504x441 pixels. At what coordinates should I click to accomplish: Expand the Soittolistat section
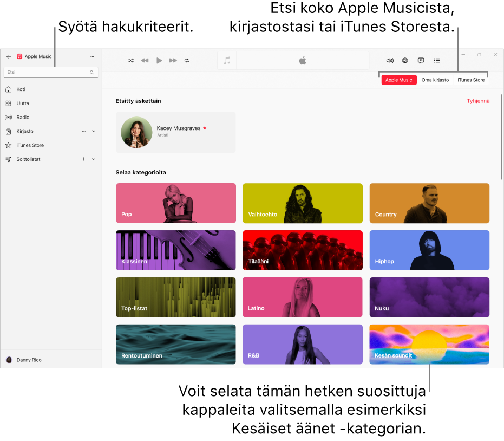(x=93, y=159)
